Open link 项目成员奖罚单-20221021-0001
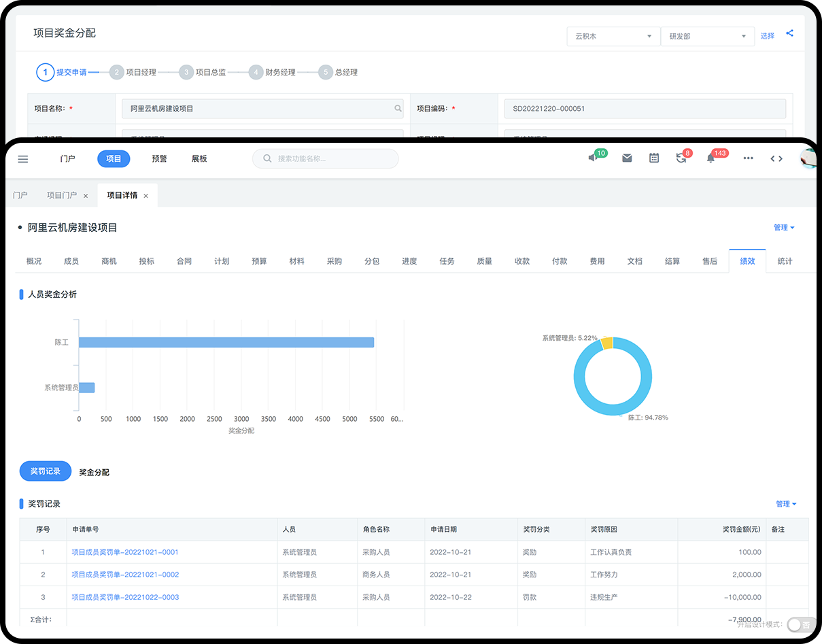The image size is (822, 644). (125, 552)
